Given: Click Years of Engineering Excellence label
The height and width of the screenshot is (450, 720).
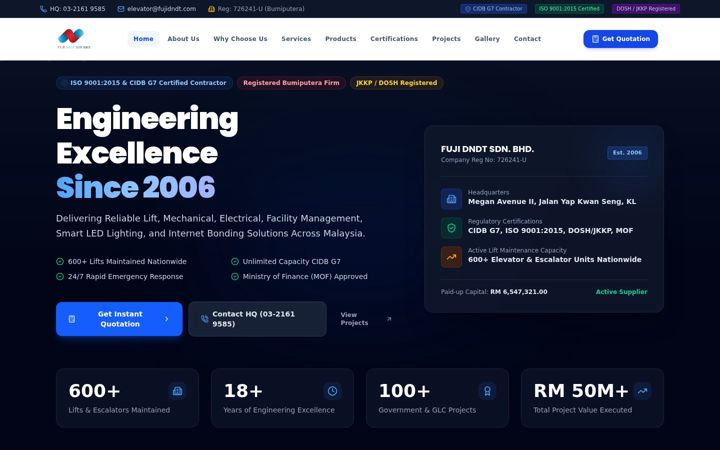Looking at the screenshot, I should tap(279, 410).
